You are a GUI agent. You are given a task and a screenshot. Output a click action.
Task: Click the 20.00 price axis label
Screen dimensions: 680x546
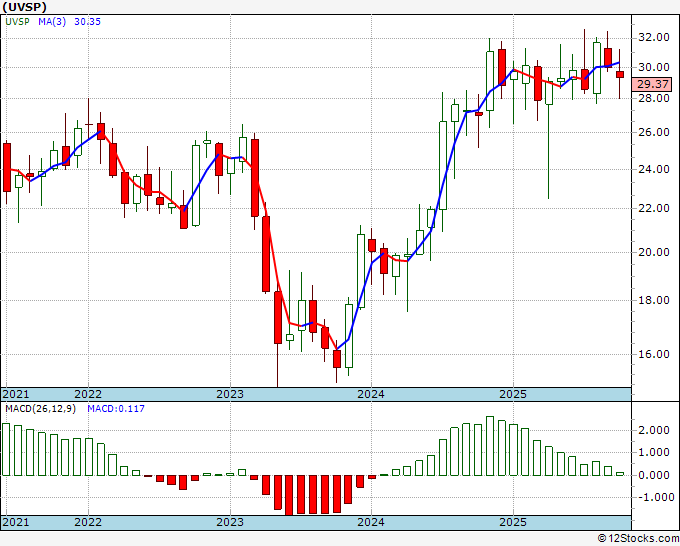click(654, 252)
